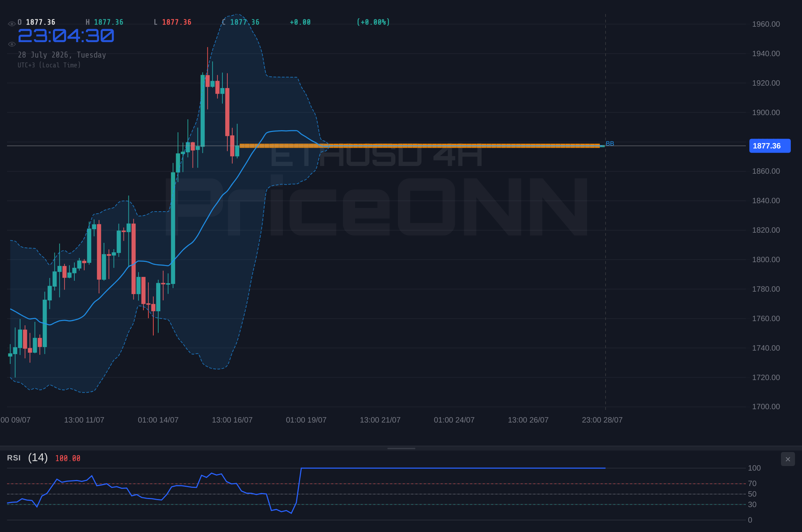Close the RSI indicator panel
The image size is (802, 532).
788,459
